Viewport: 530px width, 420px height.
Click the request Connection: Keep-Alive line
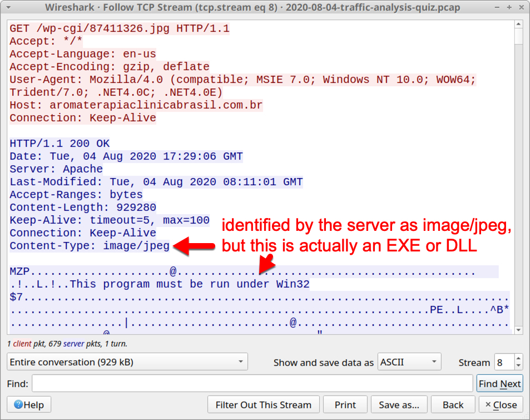[x=83, y=118]
